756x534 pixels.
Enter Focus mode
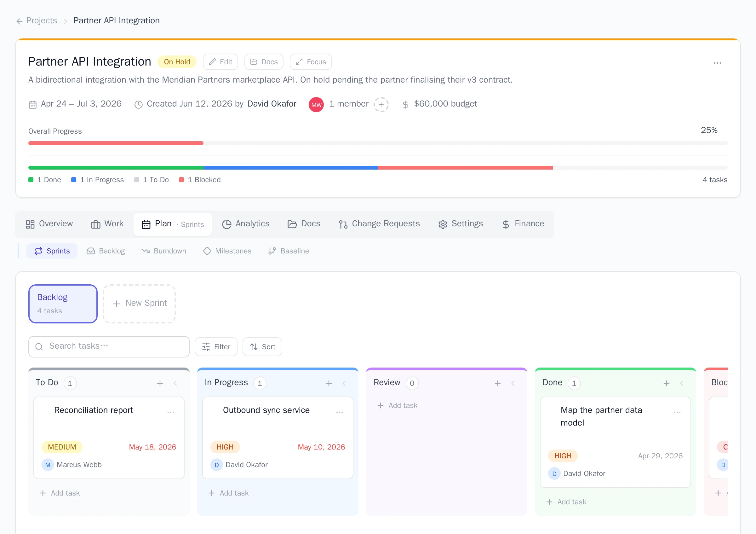point(311,62)
